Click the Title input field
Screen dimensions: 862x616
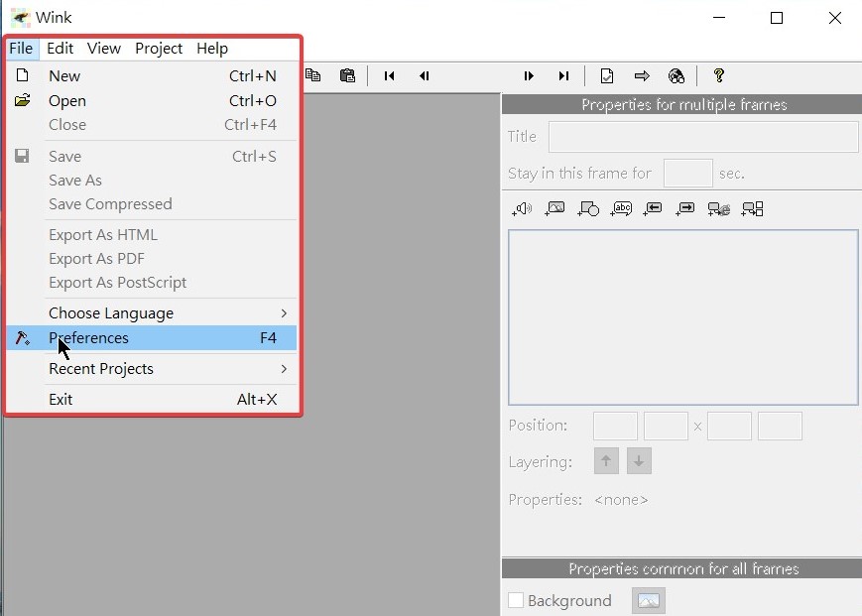703,137
